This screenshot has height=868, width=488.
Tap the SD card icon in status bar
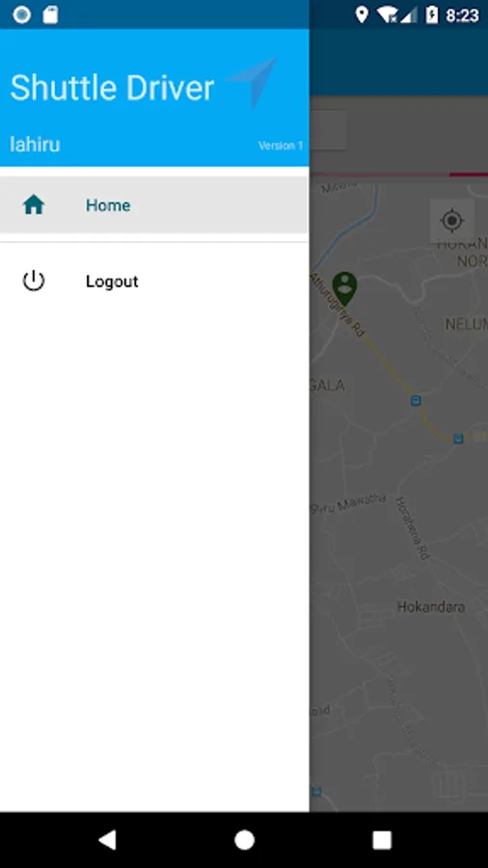click(50, 14)
